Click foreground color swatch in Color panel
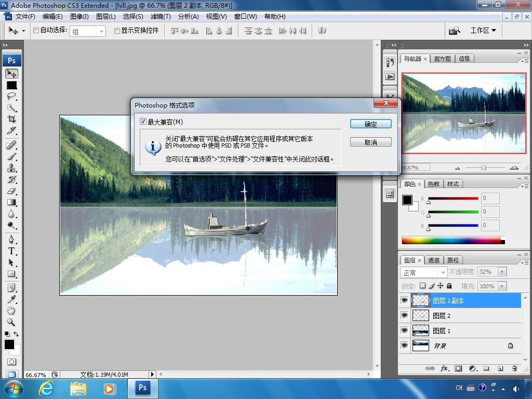Viewport: 532px width, 399px height. pyautogui.click(x=407, y=200)
